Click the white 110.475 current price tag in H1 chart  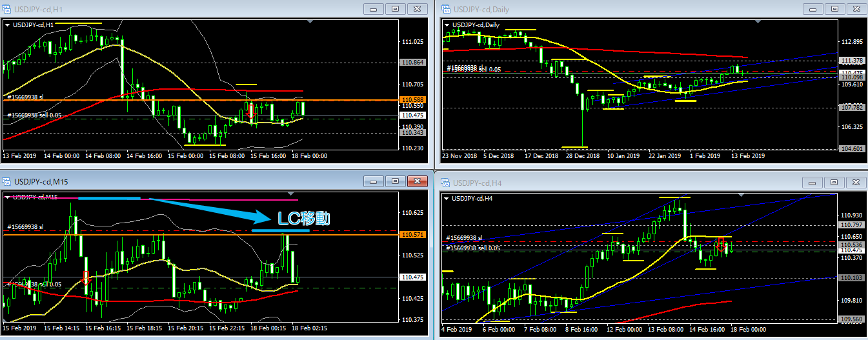[412, 115]
